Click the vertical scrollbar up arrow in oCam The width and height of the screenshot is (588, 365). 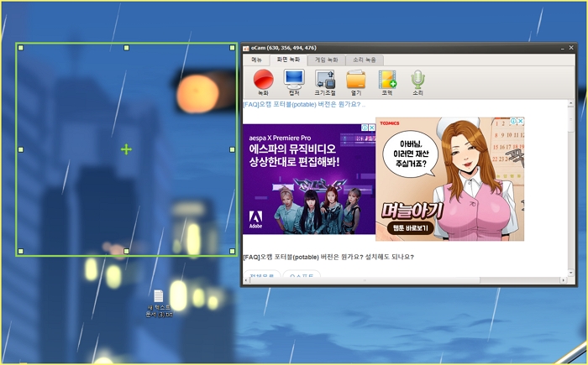point(570,103)
